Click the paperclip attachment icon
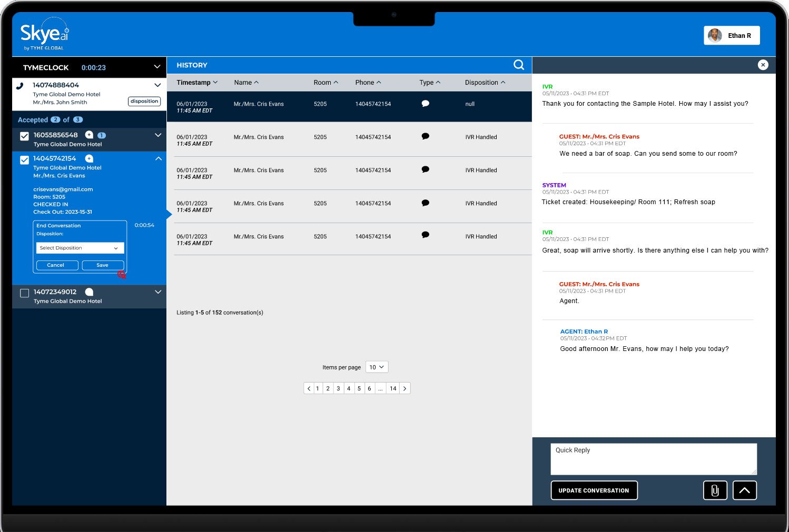Image resolution: width=789 pixels, height=532 pixels. tap(715, 490)
